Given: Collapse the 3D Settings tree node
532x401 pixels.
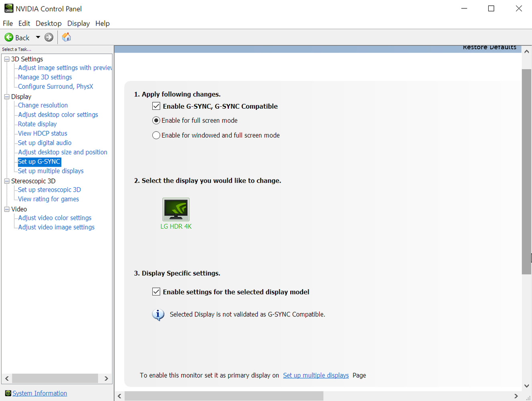Looking at the screenshot, I should [x=7, y=59].
